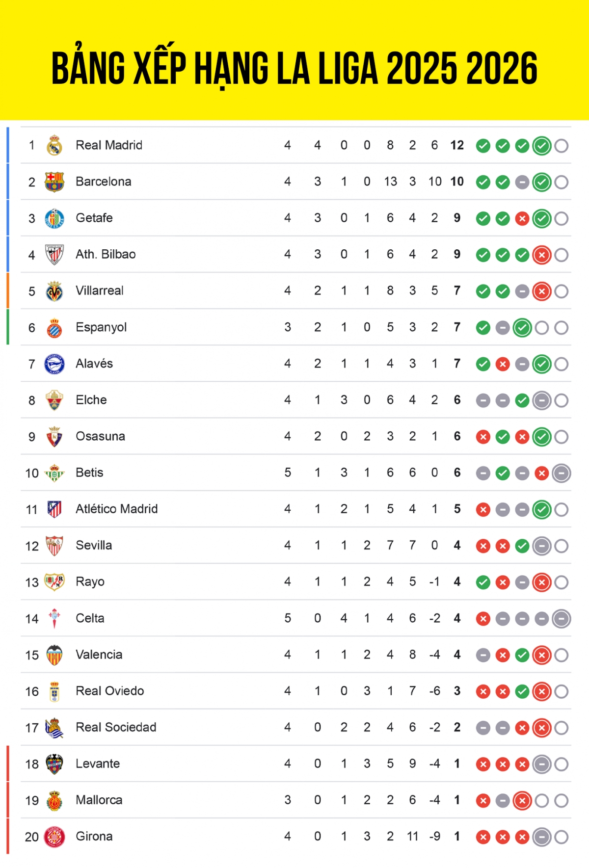589x868 pixels.
Task: Click the Girona club crest
Action: (x=54, y=837)
